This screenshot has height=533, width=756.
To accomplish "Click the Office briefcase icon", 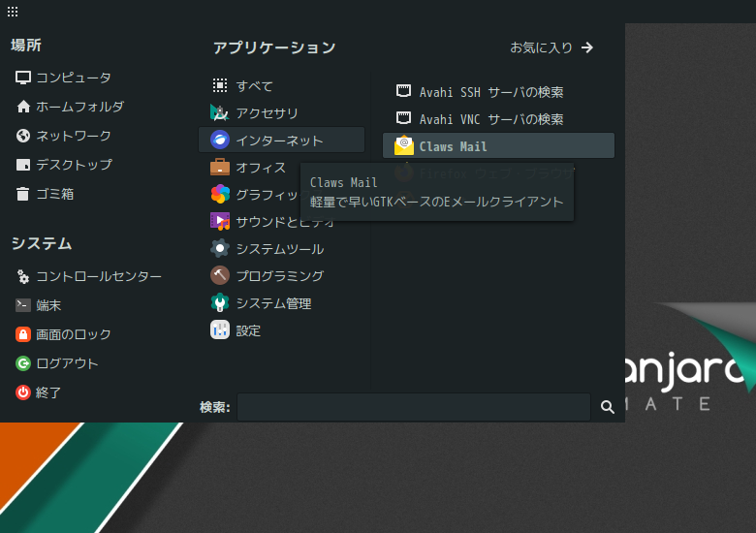I will tap(220, 168).
